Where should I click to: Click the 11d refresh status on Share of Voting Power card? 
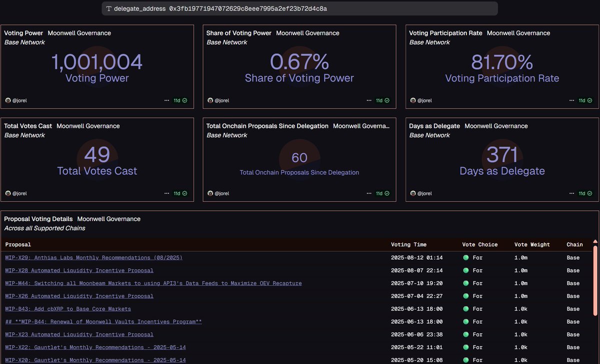pos(383,100)
